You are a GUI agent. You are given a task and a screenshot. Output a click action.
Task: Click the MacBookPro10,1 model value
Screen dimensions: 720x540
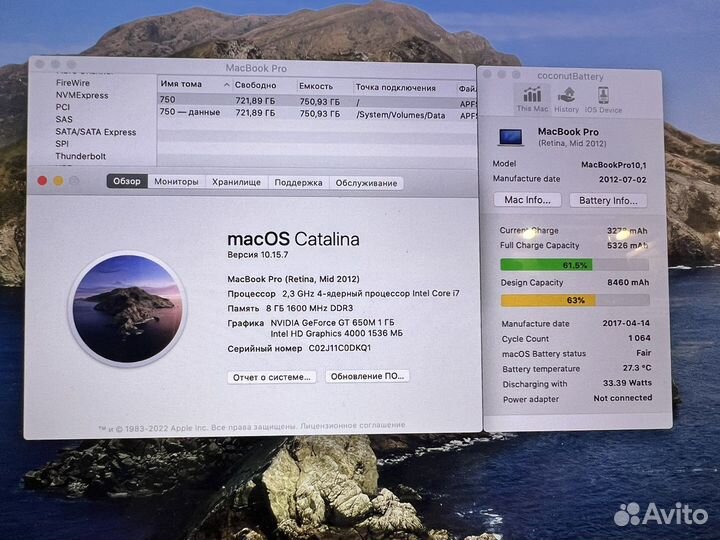pos(613,165)
